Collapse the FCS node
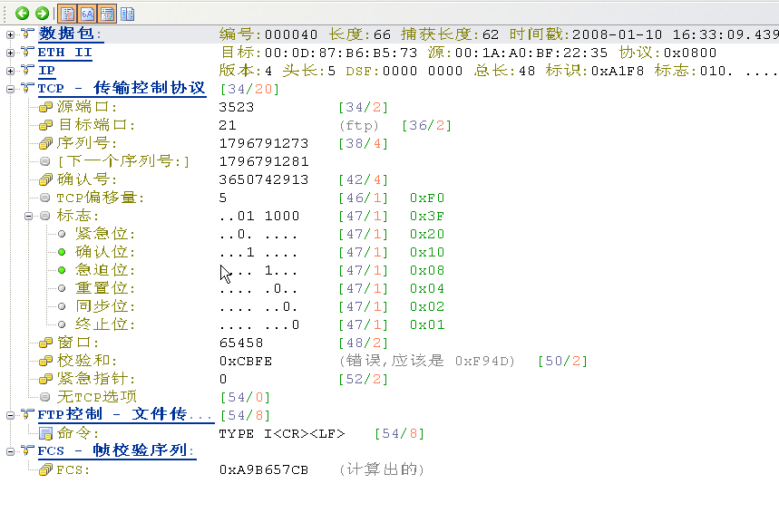 pyautogui.click(x=10, y=451)
